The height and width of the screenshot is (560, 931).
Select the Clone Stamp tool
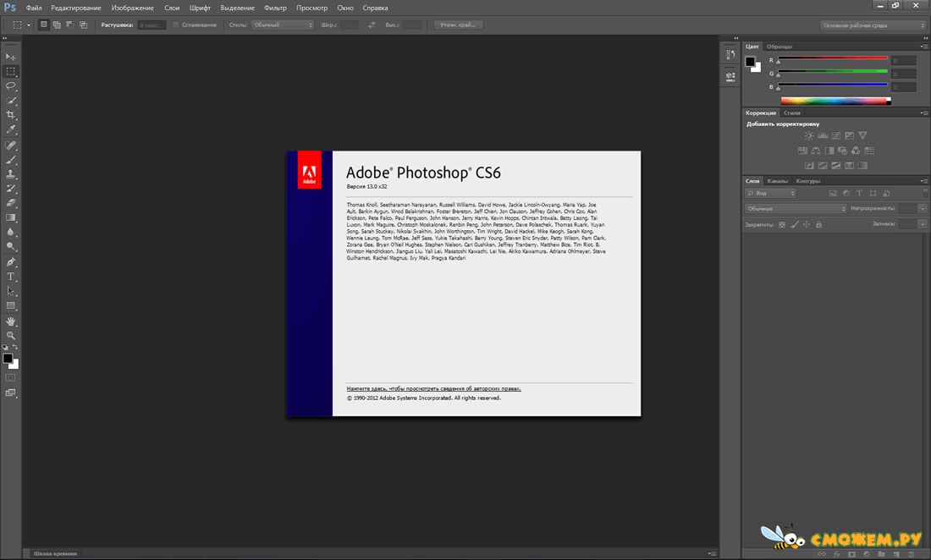[x=11, y=174]
